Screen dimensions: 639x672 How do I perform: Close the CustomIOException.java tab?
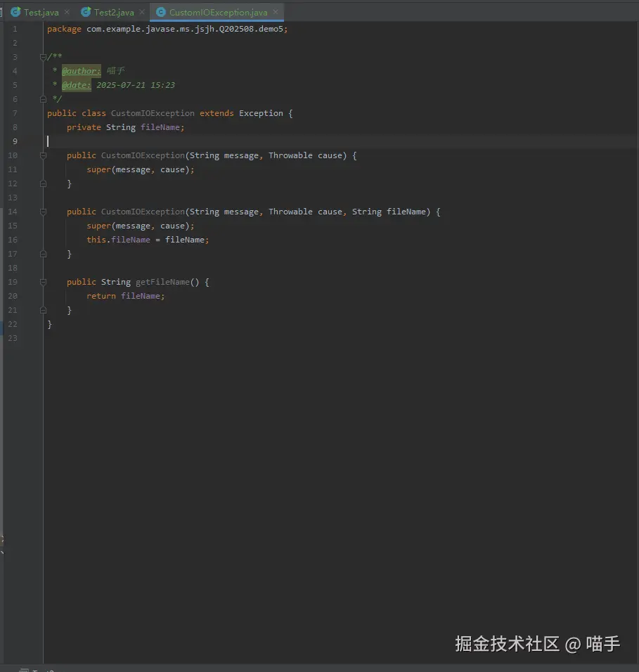[x=276, y=12]
